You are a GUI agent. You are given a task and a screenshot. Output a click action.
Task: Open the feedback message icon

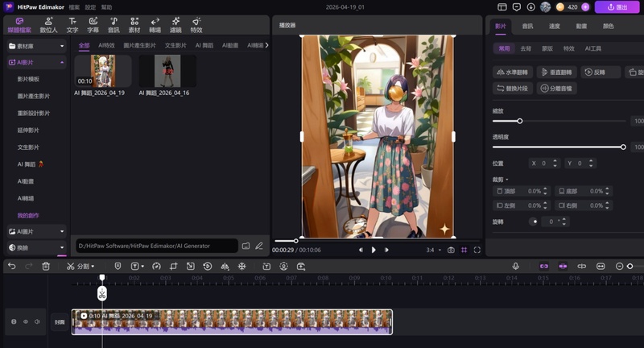tap(517, 7)
